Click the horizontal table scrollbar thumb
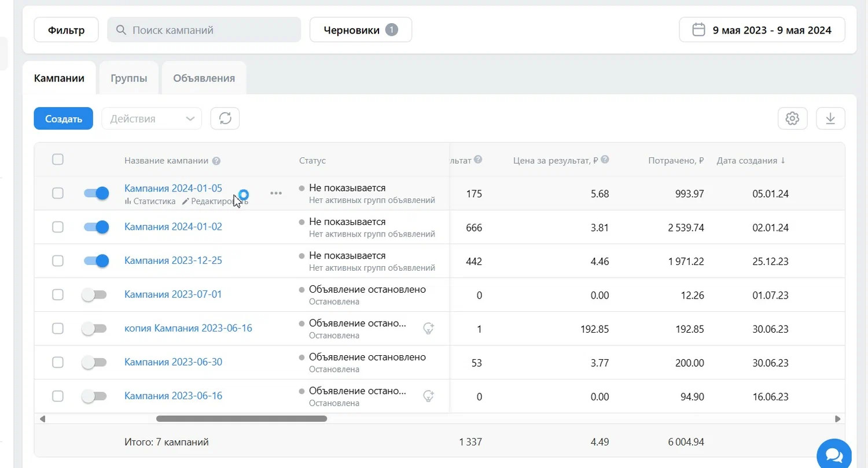Viewport: 868px width, 468px height. pos(241,418)
